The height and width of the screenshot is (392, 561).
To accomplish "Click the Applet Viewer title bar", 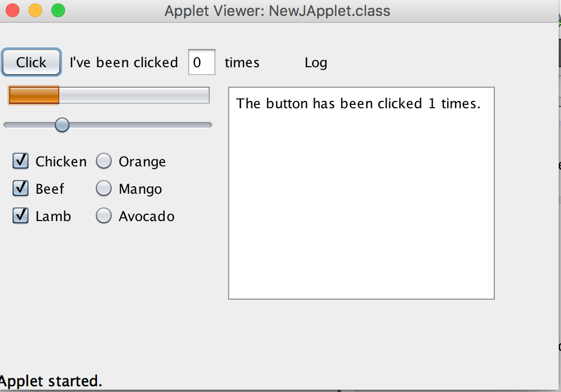I will tap(277, 10).
